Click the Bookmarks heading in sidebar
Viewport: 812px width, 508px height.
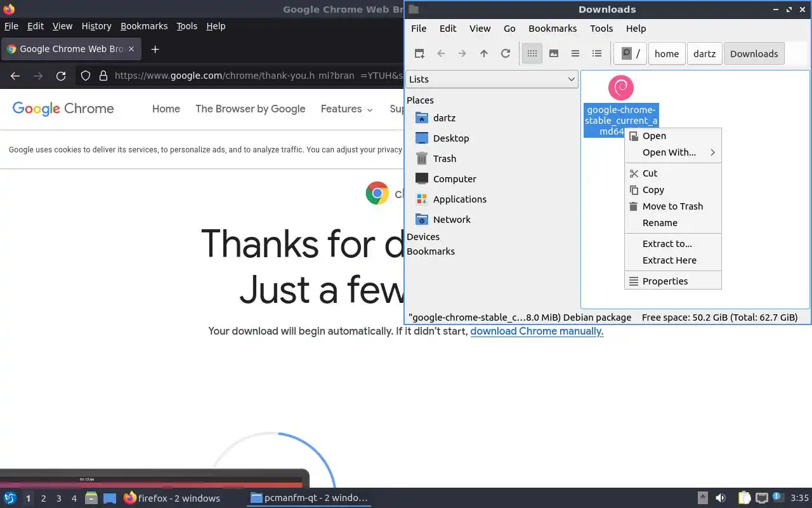point(431,251)
